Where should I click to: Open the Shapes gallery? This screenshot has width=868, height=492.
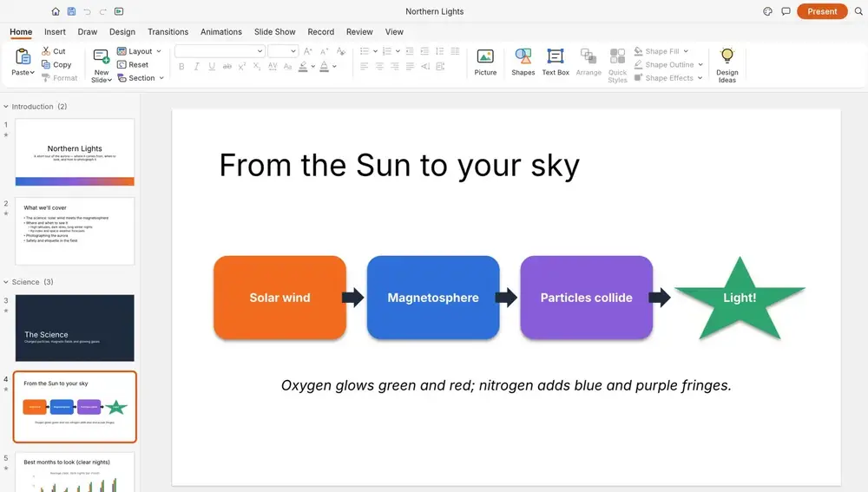coord(523,62)
